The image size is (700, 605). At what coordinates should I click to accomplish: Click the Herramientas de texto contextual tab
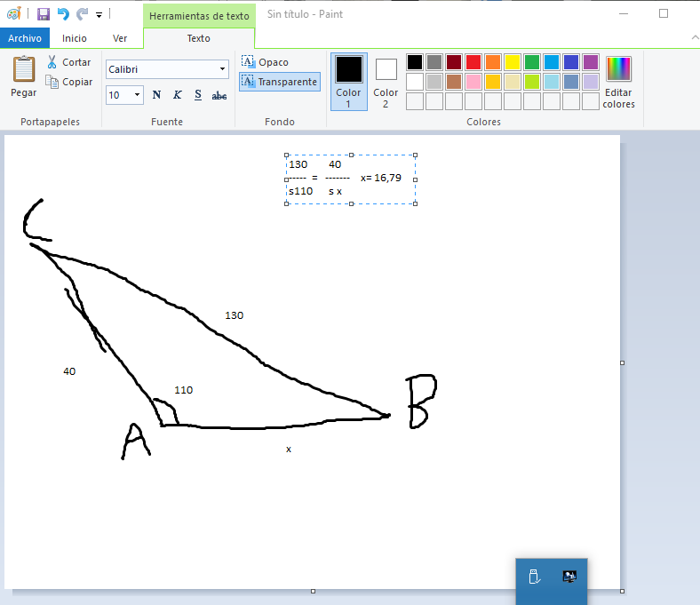[199, 16]
